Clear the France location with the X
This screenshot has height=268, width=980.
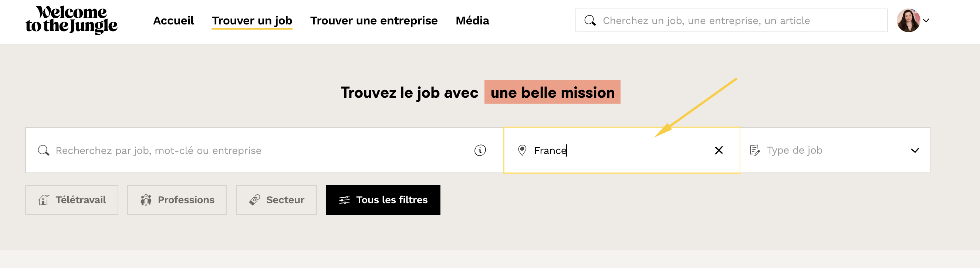718,150
